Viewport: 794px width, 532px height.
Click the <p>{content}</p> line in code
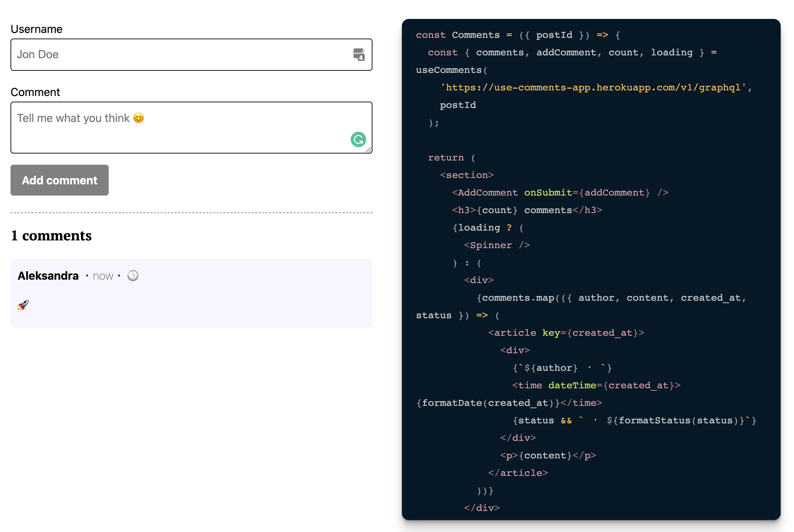[x=548, y=455]
